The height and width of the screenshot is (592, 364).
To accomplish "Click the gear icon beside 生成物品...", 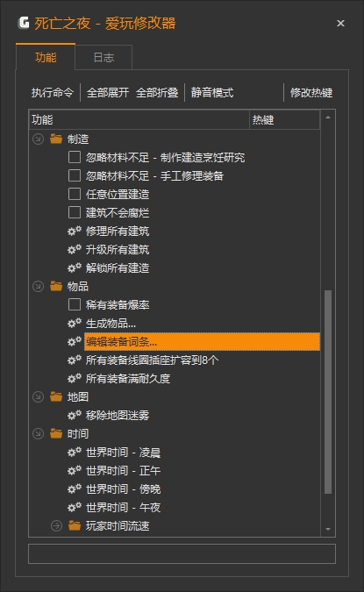I will click(75, 323).
